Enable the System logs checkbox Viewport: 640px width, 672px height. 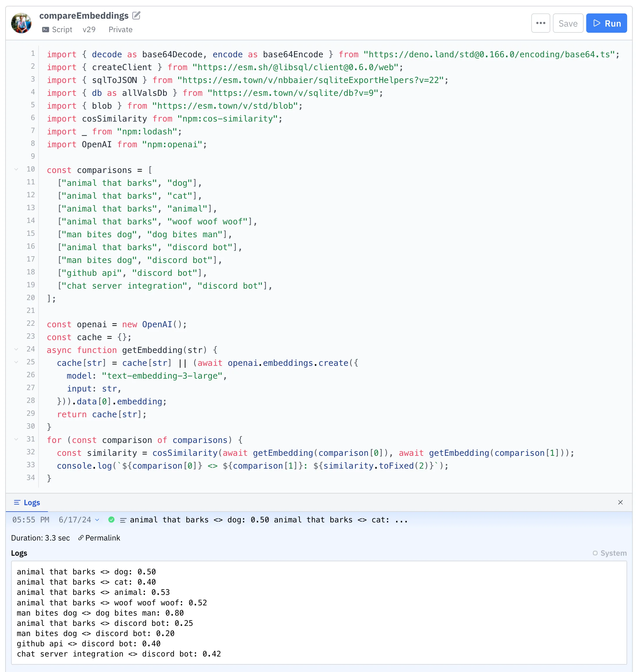595,553
